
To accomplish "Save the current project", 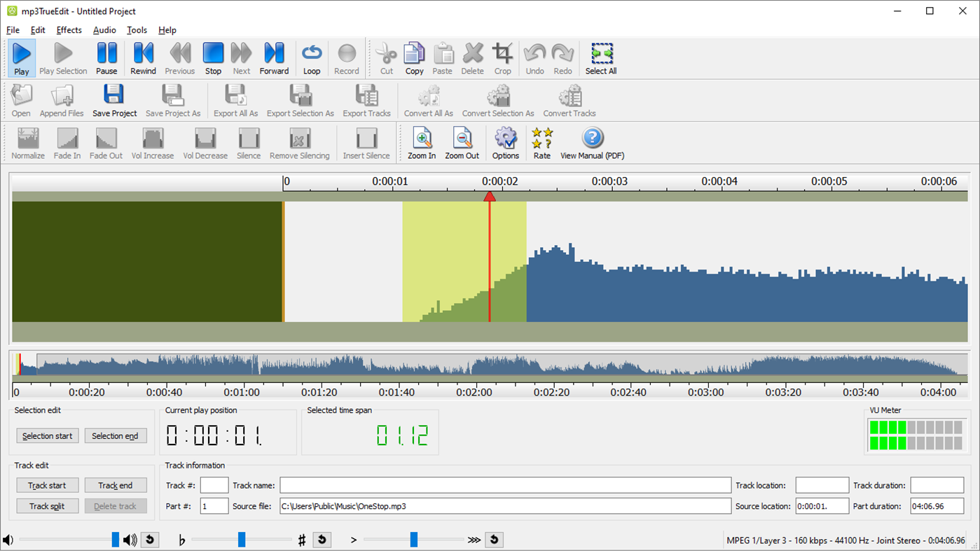I will coord(114,98).
